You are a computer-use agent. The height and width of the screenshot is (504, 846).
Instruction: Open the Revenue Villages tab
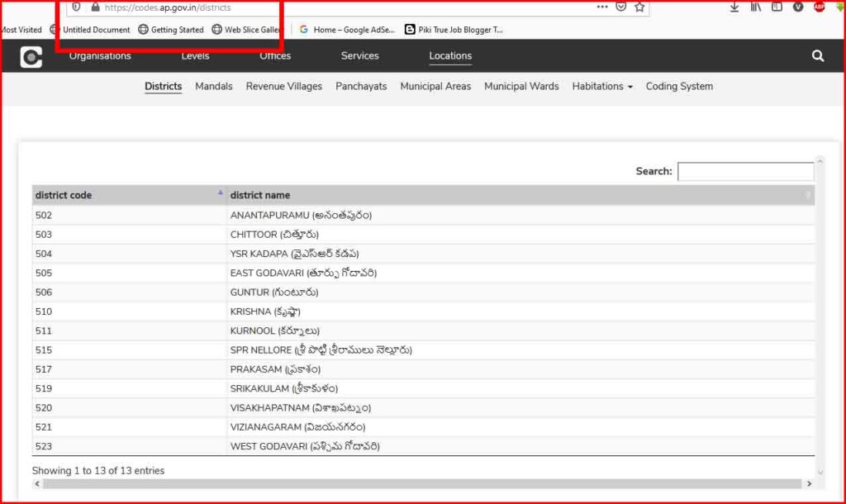284,86
